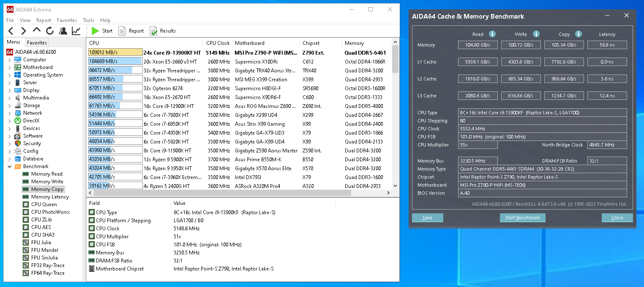Select the 104689 MB/s Xeon E5-2660 v3 row

239,61
